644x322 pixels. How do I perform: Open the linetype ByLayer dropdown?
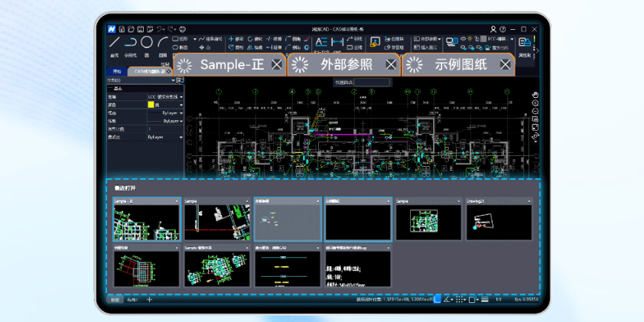pos(181,112)
